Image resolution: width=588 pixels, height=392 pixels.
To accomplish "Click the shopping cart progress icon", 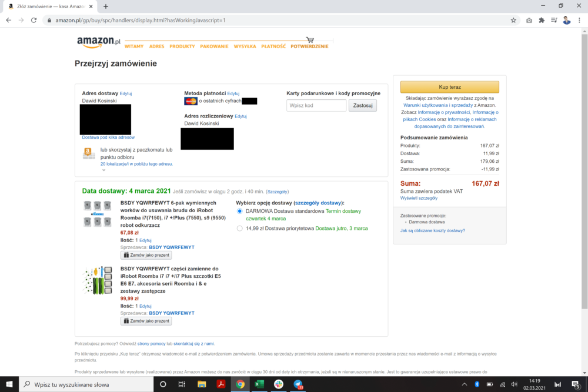I will [310, 40].
